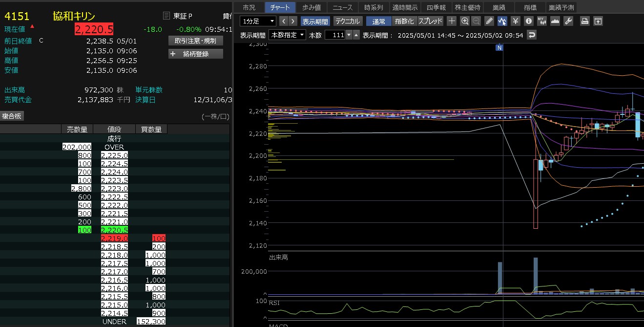This screenshot has width=644, height=327.
Task: Zoom out of the chart with magnifier minus
Action: coord(476,21)
